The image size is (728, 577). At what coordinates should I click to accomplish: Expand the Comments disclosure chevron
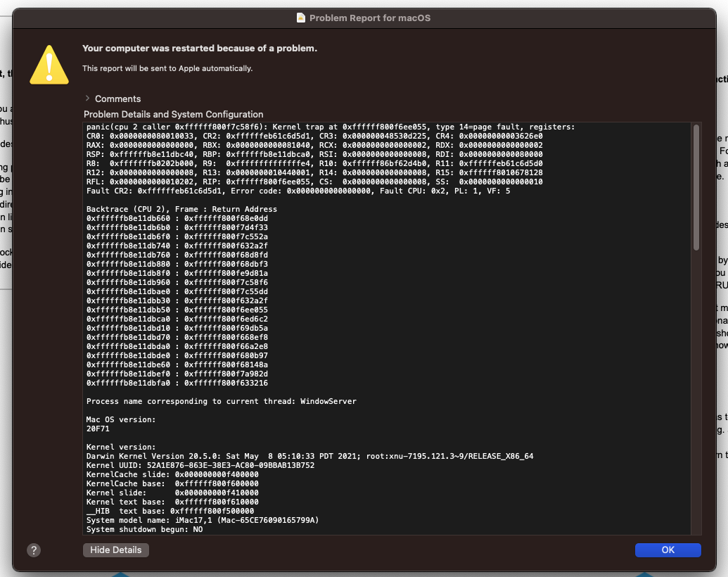[x=87, y=99]
